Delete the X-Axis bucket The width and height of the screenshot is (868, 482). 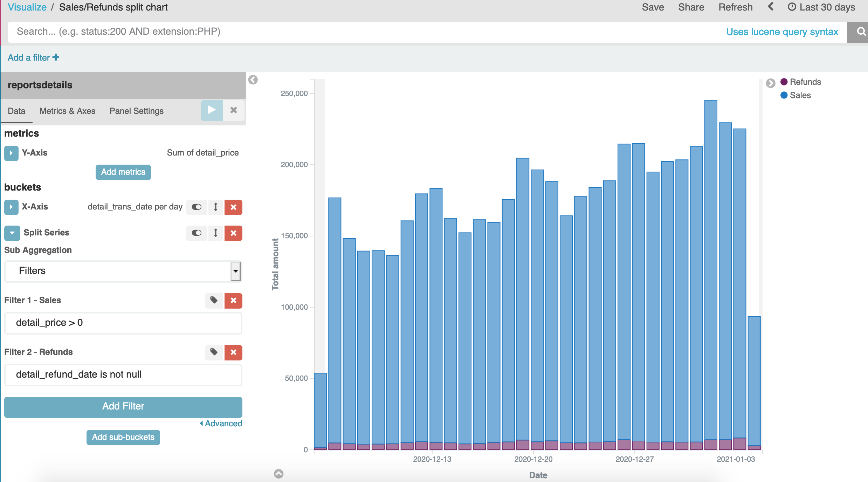233,207
